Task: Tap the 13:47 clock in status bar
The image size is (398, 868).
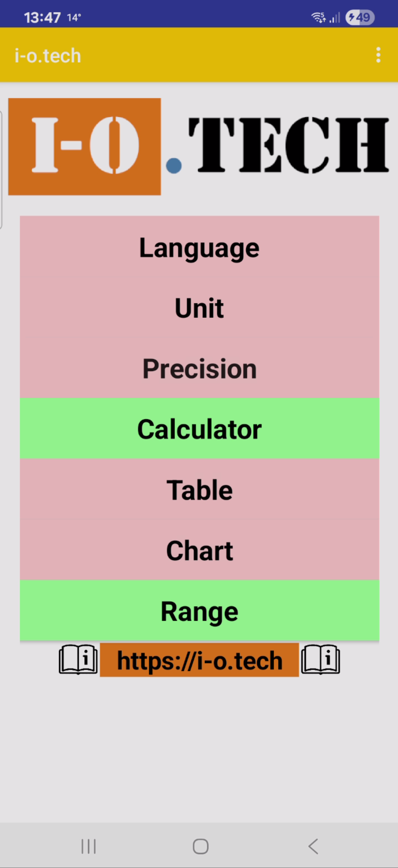Action: coord(42,18)
